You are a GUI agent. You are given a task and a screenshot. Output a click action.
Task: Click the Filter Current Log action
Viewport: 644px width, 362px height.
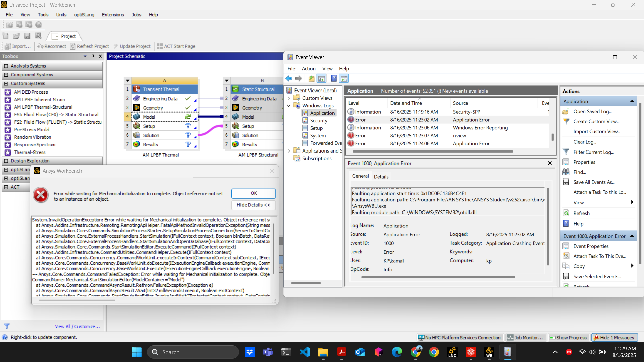(x=593, y=152)
